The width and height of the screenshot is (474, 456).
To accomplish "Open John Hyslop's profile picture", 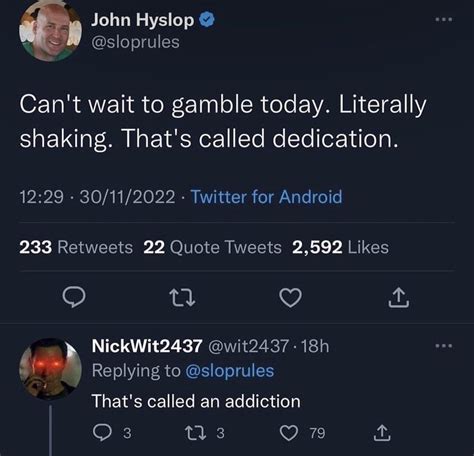I will (x=50, y=31).
